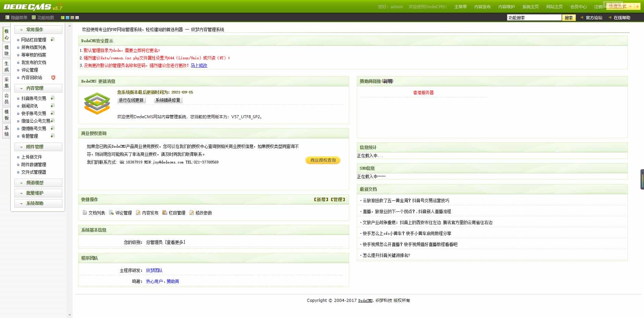The height and width of the screenshot is (318, 644).
Task: Click the icon next to 专题管理
Action: point(52,136)
